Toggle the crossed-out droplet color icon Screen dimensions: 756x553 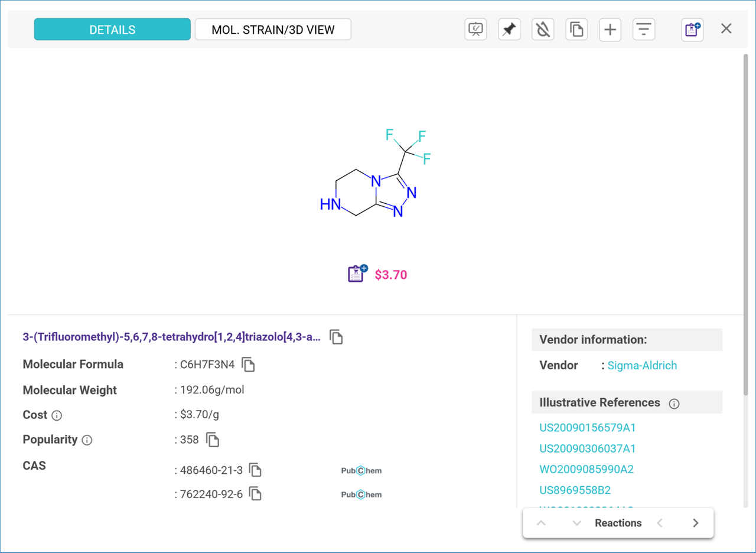click(x=542, y=29)
